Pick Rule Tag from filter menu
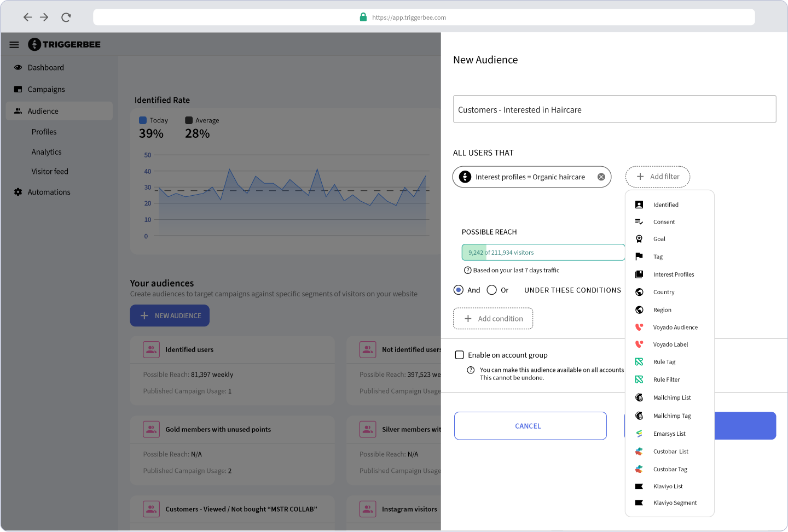 (x=664, y=362)
